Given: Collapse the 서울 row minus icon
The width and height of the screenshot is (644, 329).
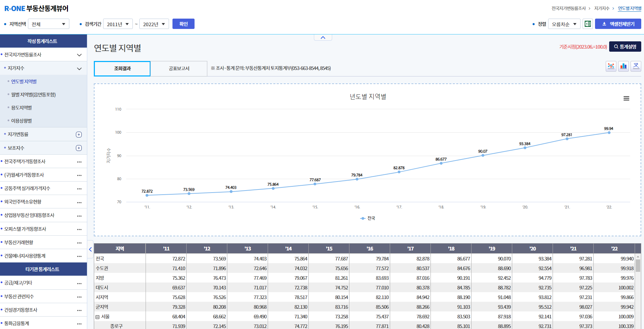Looking at the screenshot, I should (98, 317).
